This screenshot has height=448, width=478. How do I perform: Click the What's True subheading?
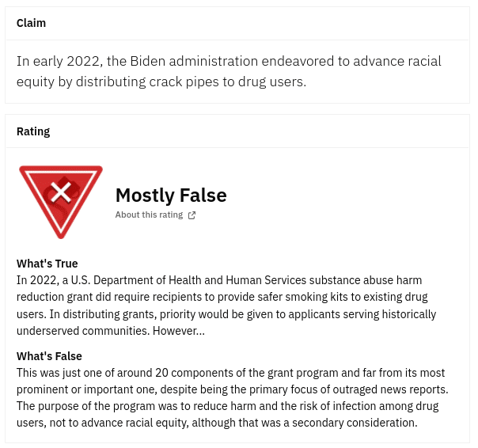pos(47,264)
